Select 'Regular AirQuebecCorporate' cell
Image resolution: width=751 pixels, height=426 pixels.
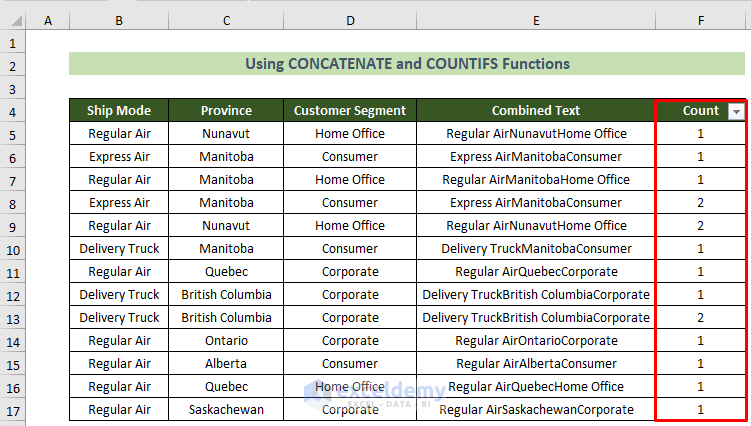536,271
